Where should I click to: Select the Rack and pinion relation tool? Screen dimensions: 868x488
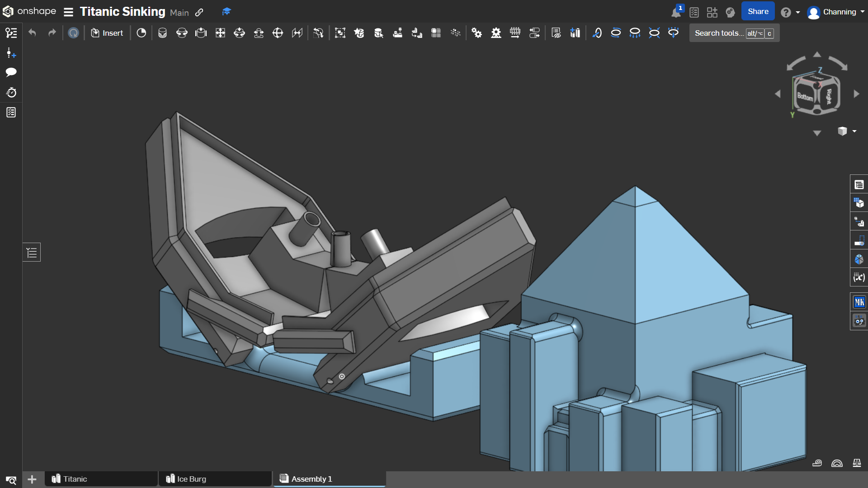(x=496, y=33)
